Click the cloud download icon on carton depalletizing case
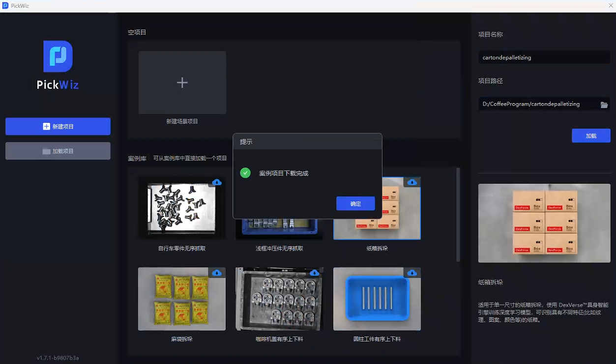616x364 pixels. pyautogui.click(x=412, y=182)
